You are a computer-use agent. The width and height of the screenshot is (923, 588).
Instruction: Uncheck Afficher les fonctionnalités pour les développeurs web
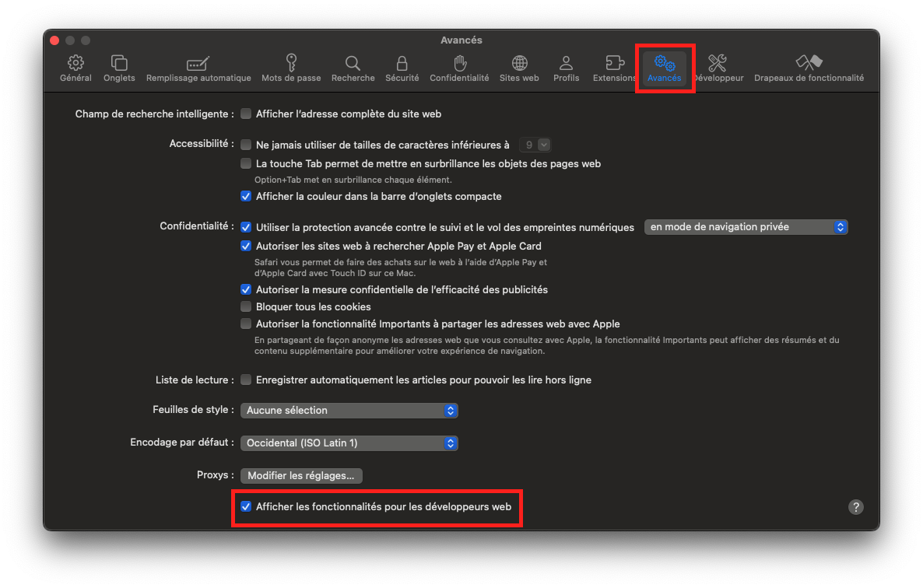click(x=246, y=506)
